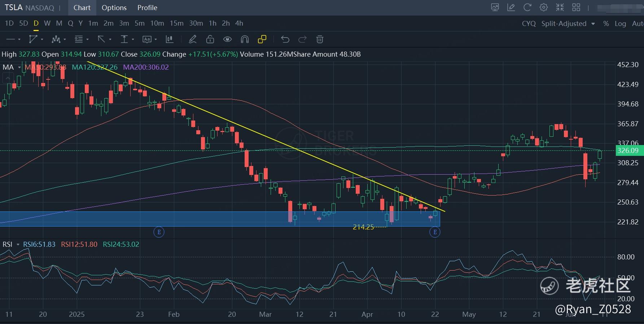
Task: Click the collapse arrows icon
Action: tap(560, 8)
